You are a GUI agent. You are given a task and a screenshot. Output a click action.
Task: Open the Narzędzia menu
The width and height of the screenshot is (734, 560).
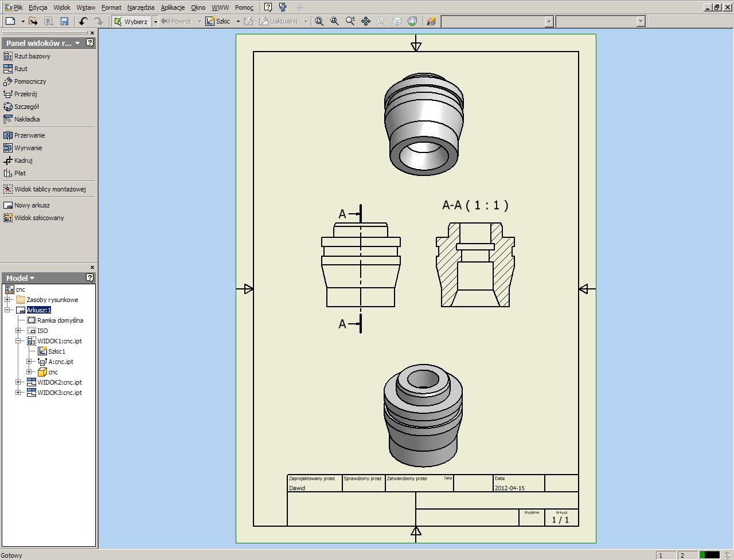tap(141, 7)
